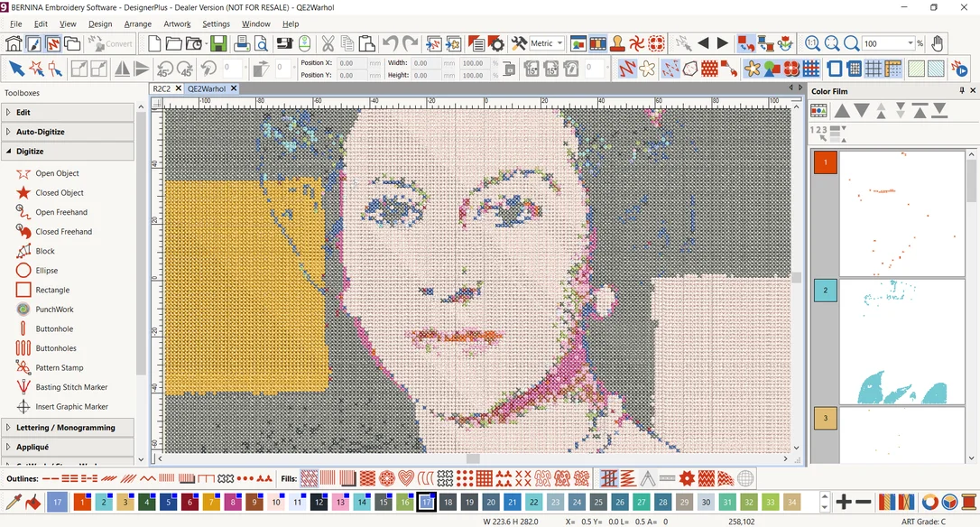Expand the Lettering / Monogramming toolbox
The width and height of the screenshot is (980, 527).
[68, 428]
